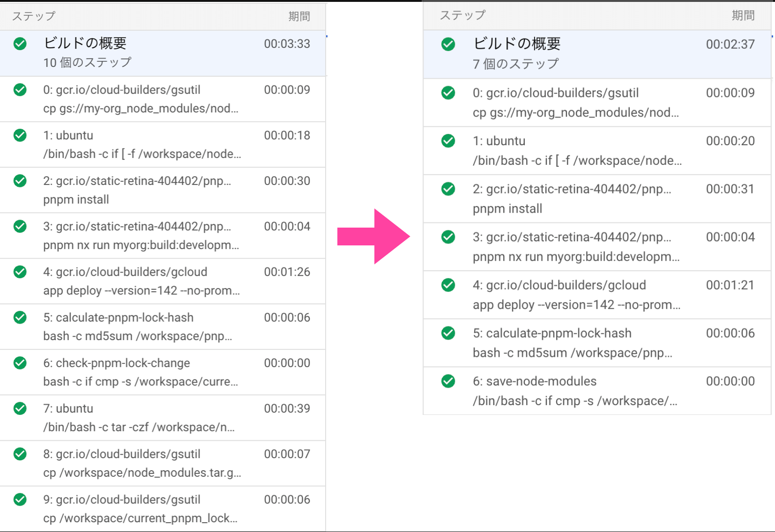The width and height of the screenshot is (775, 532).
Task: Click command text '/bin/bash -c if cmp -s /workspace/…'
Action: pyautogui.click(x=575, y=401)
